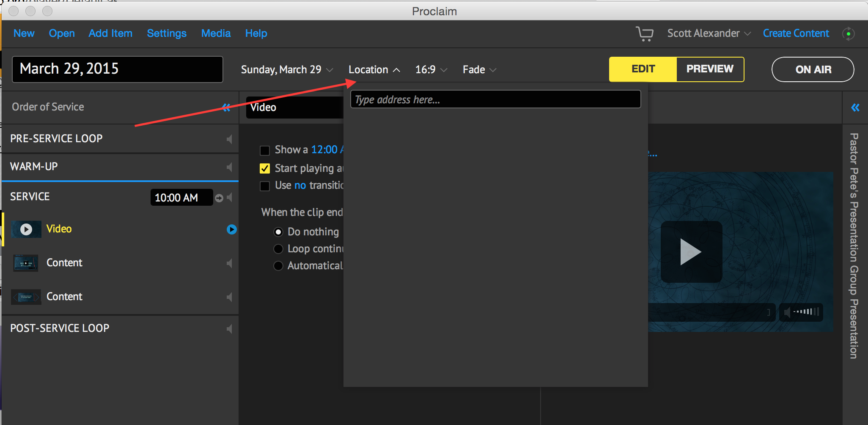Image resolution: width=868 pixels, height=425 pixels.
Task: Open the Add Item menu
Action: pos(110,33)
